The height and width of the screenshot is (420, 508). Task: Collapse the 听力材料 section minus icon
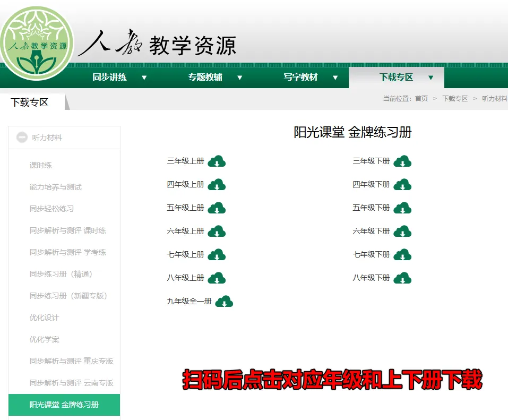(x=22, y=138)
